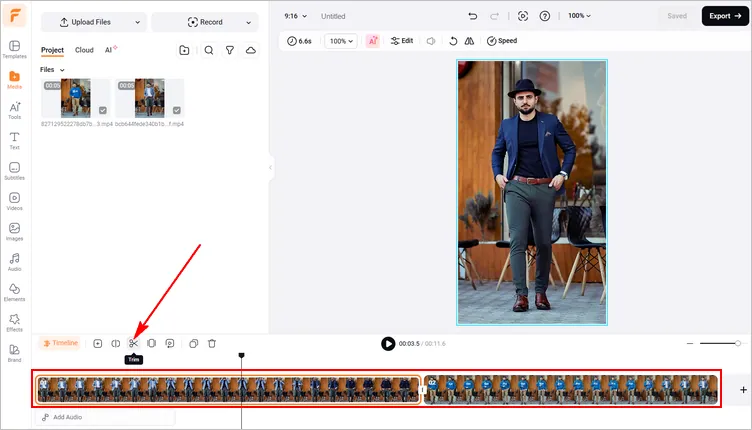Open the cloud storage icon
The width and height of the screenshot is (752, 430).
[x=251, y=50]
